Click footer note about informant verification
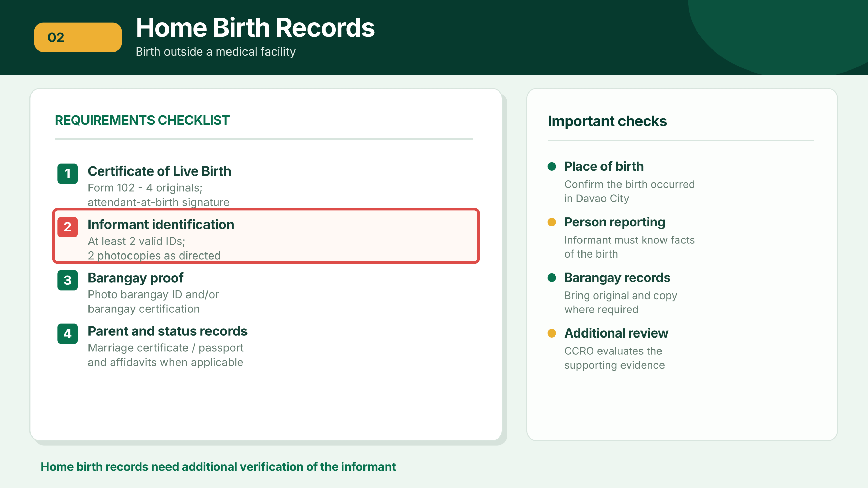868x488 pixels. (218, 467)
